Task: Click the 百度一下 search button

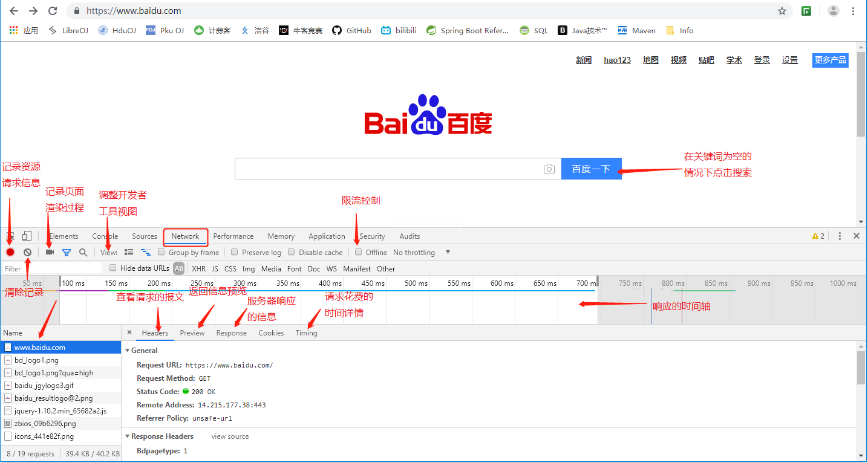Action: click(592, 169)
